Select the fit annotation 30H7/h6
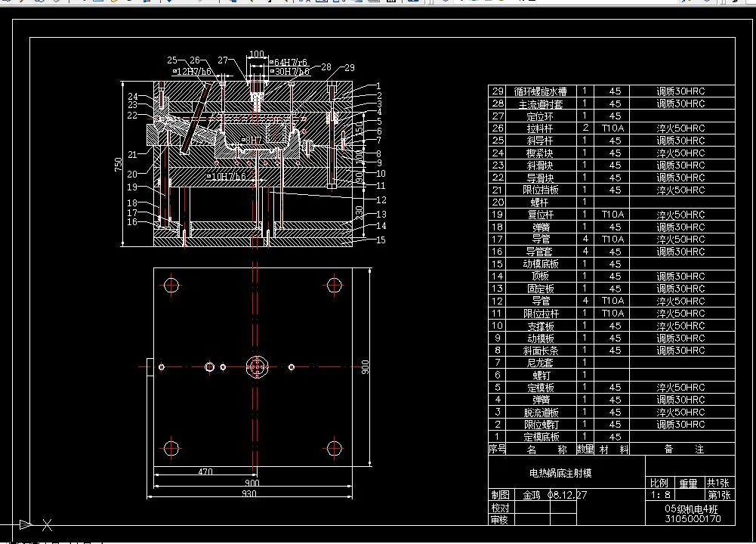756x544 pixels. (292, 71)
